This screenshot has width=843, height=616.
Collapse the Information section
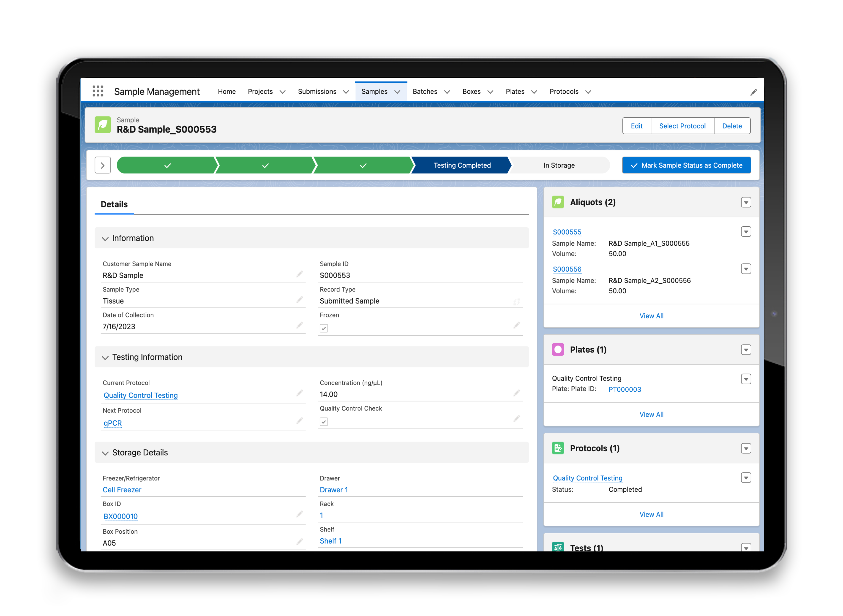[105, 239]
